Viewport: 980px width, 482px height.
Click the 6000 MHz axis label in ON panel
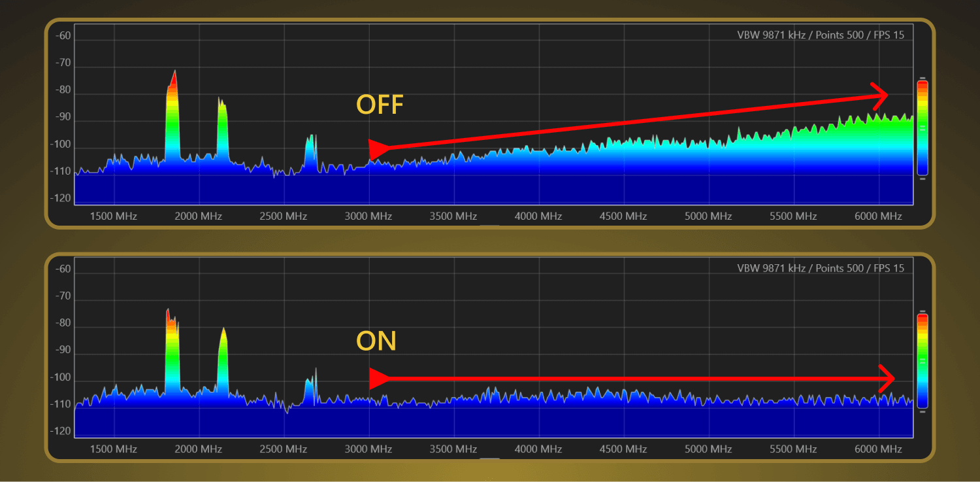[x=878, y=449]
